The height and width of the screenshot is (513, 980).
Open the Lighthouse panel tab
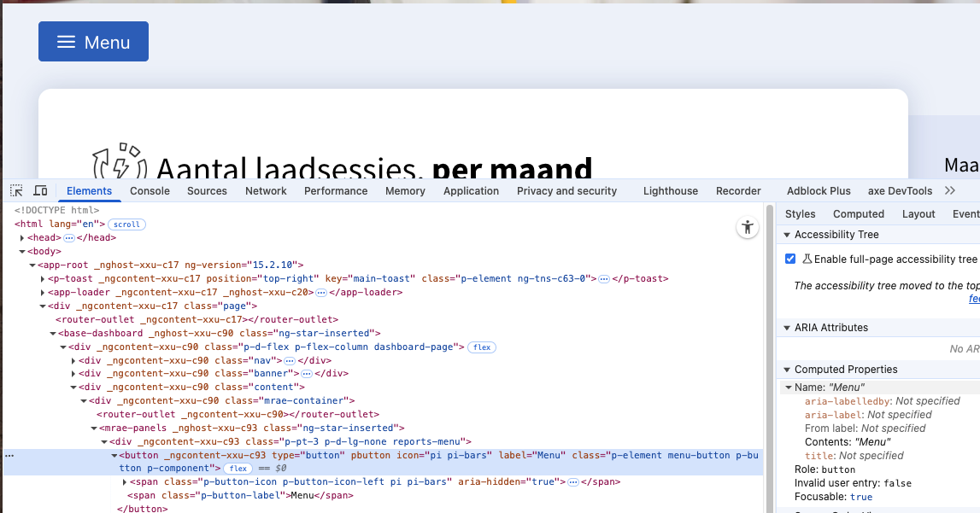coord(670,191)
